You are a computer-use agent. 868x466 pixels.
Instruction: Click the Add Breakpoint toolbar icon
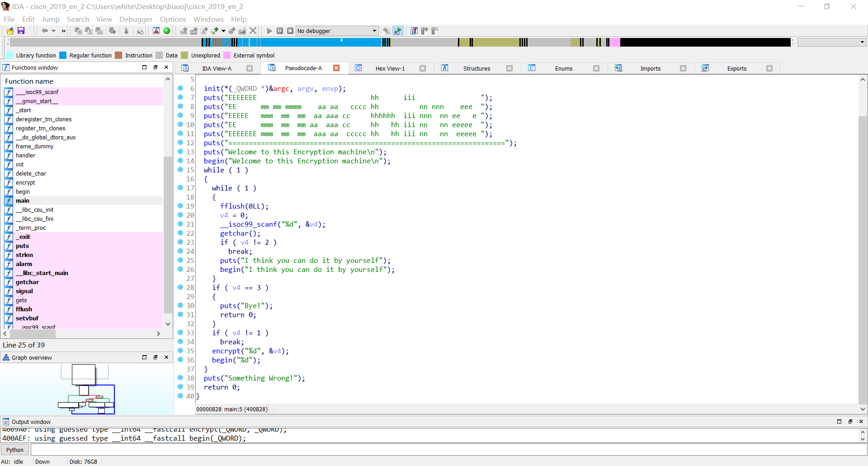point(424,31)
